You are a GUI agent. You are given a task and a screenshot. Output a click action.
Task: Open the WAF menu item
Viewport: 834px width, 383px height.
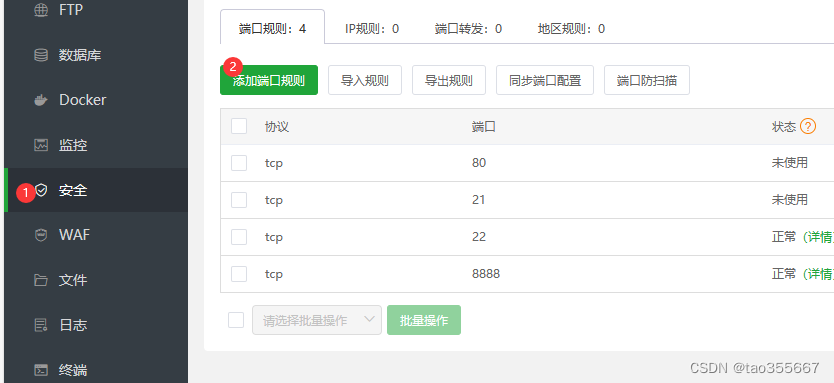tap(96, 235)
